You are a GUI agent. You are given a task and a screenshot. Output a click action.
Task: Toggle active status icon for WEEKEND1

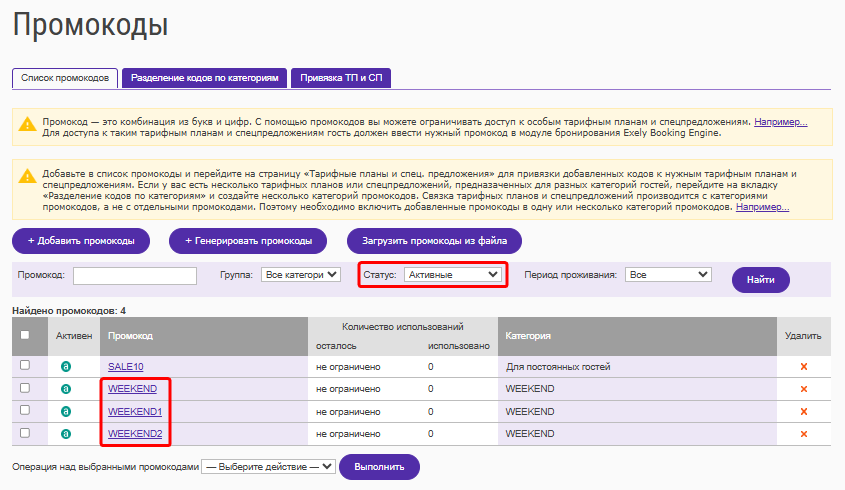coord(66,411)
